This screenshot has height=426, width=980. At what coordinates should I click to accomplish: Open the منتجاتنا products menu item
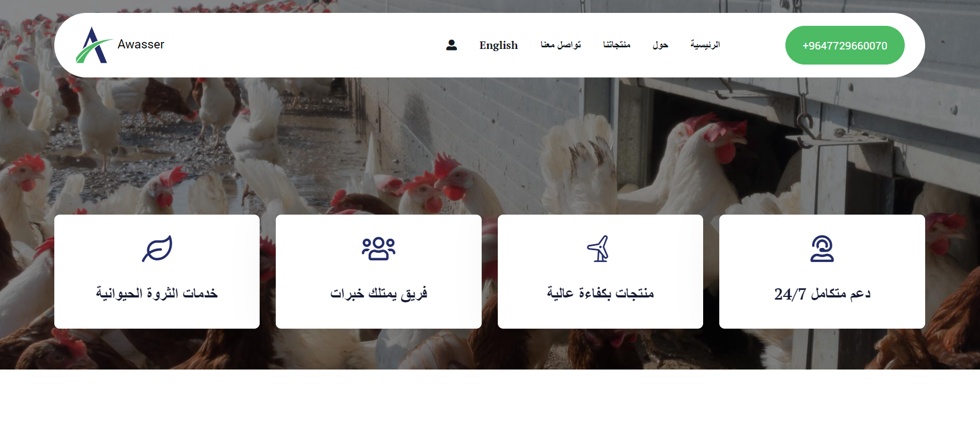click(x=617, y=45)
